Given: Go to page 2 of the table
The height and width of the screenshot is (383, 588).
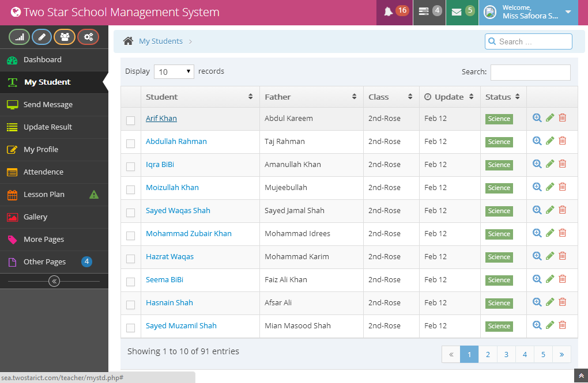Looking at the screenshot, I should [488, 354].
